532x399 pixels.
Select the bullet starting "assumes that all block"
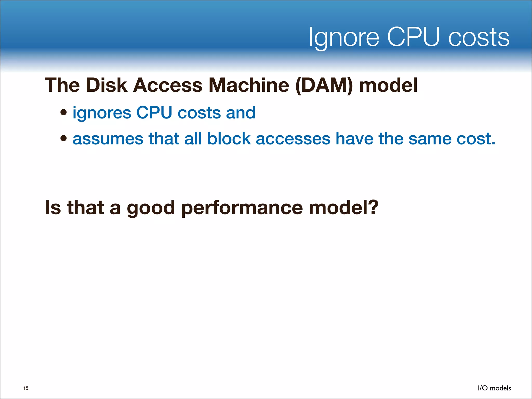pyautogui.click(x=284, y=138)
